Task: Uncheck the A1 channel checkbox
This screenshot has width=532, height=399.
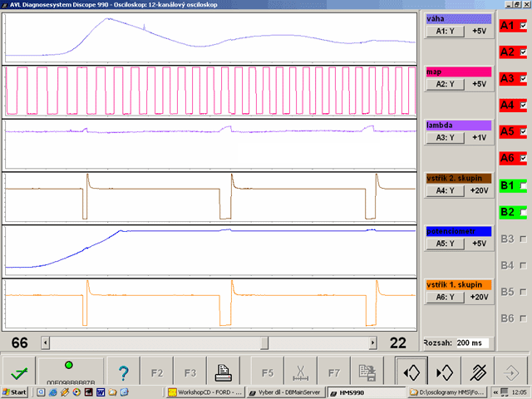Action: 523,26
